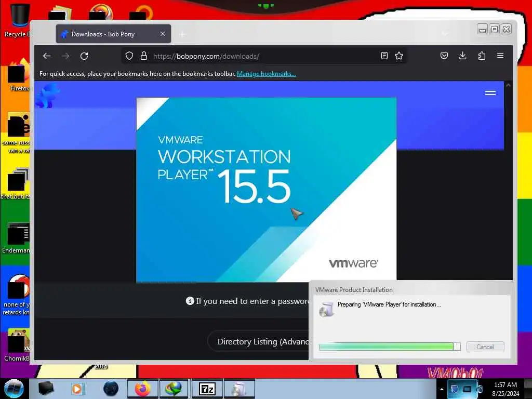This screenshot has width=532, height=399.
Task: Select the Enderman desktop icon
Action: click(x=17, y=238)
